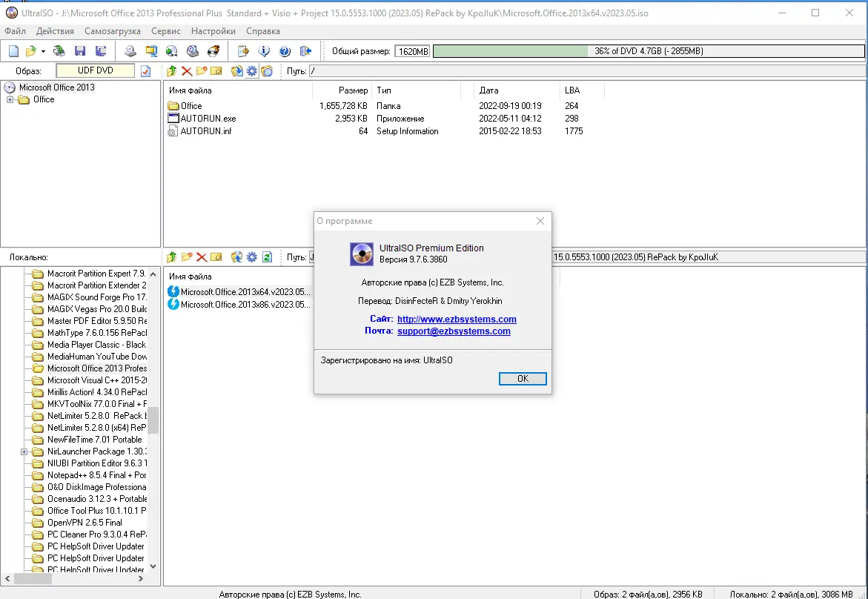Viewport: 868px width, 599px height.
Task: Refresh the local file list
Action: [x=267, y=257]
